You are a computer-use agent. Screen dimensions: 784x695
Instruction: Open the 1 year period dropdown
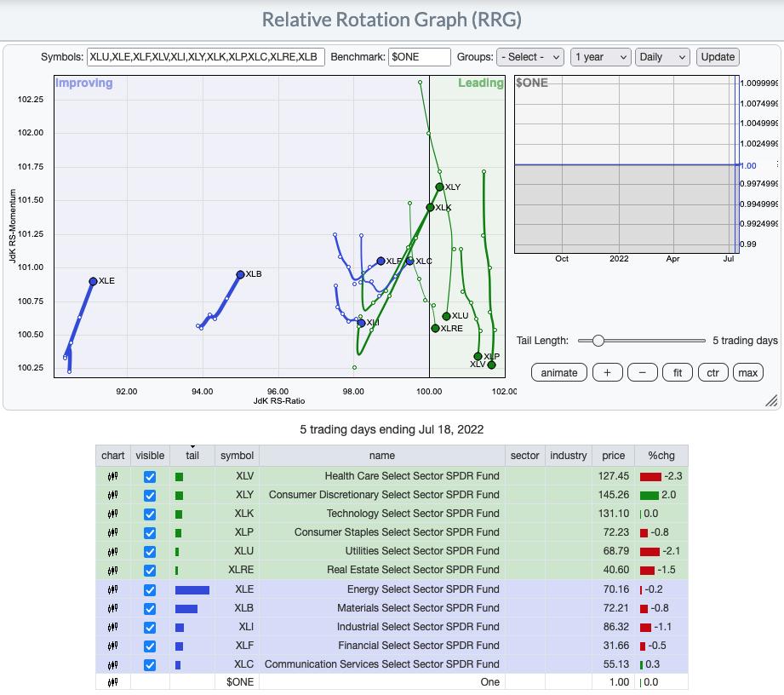point(600,57)
